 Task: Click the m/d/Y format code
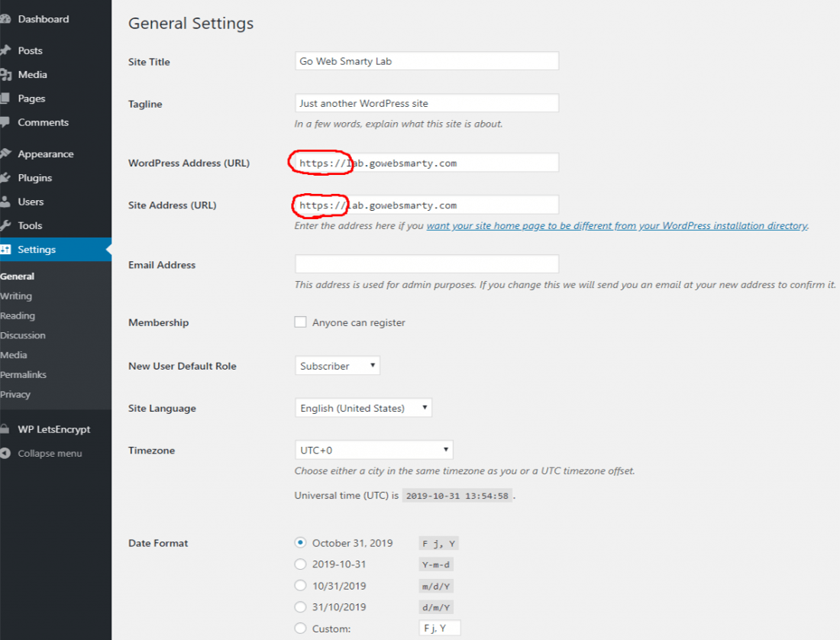point(436,586)
